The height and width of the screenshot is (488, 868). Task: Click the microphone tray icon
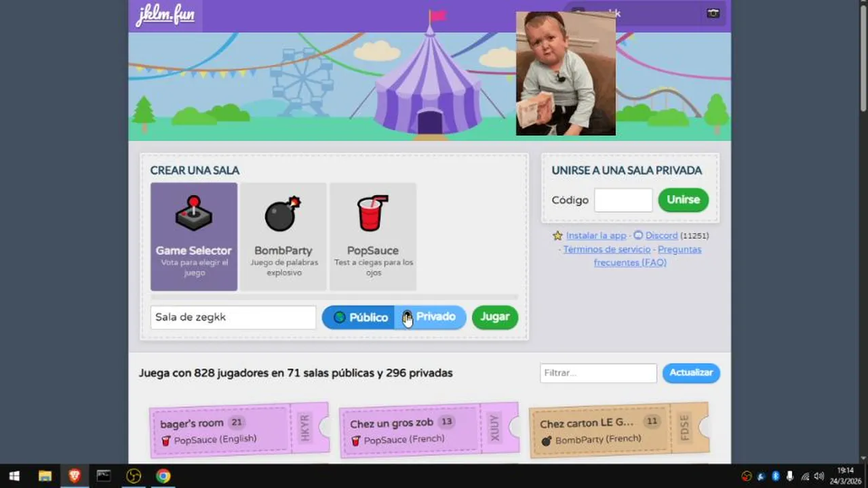pyautogui.click(x=790, y=476)
